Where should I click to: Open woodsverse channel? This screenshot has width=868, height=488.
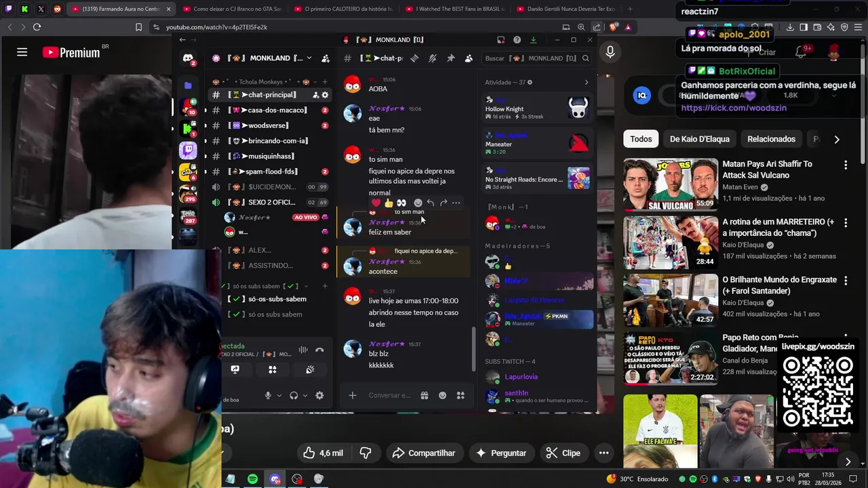coord(270,125)
